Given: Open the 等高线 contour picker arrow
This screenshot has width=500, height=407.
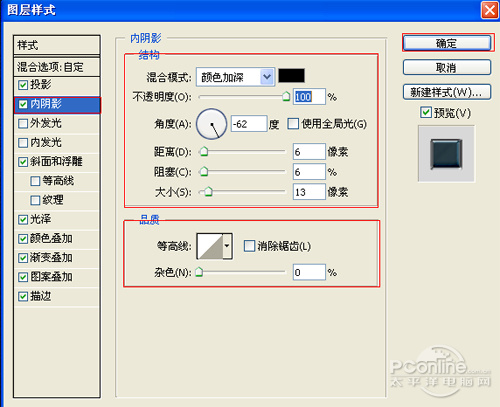Looking at the screenshot, I should pyautogui.click(x=227, y=246).
